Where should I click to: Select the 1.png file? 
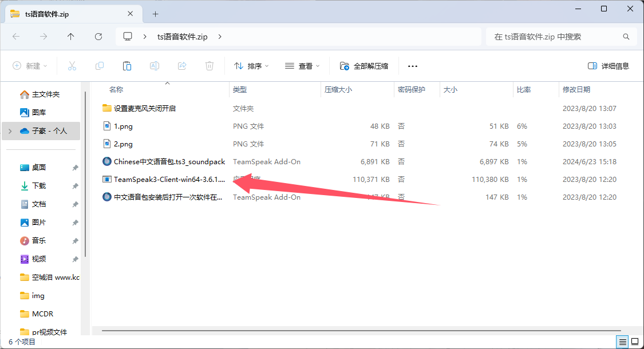pyautogui.click(x=117, y=126)
